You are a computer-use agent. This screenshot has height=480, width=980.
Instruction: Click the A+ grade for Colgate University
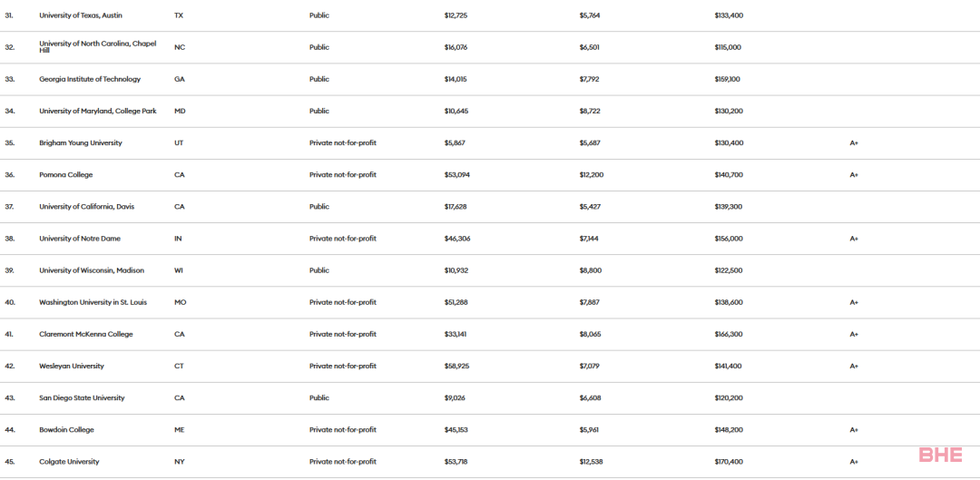854,462
